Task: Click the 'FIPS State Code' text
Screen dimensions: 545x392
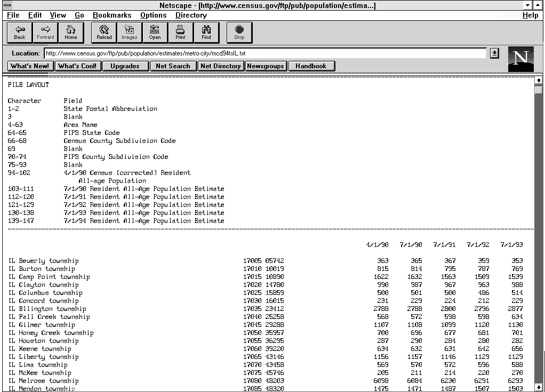Action: click(x=91, y=133)
